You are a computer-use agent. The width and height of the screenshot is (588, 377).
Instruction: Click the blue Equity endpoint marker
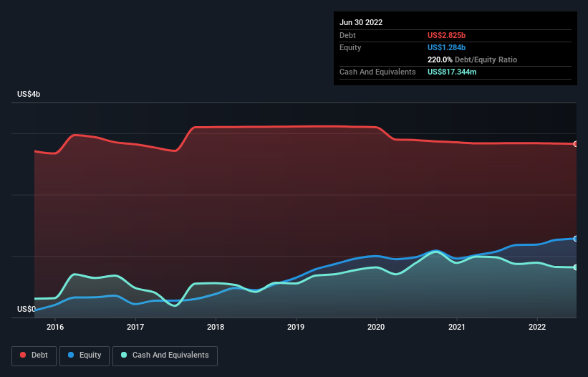pos(576,239)
